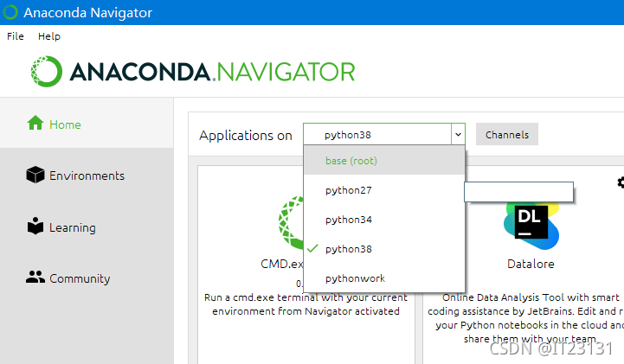Screen dimensions: 624x364
Task: Open the Community tab
Action: [87, 278]
